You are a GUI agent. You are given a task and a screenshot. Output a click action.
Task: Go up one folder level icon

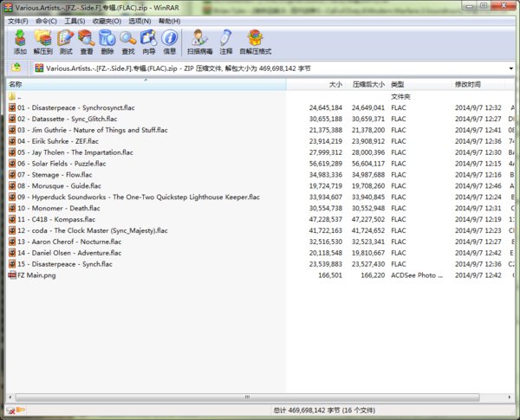(16, 68)
